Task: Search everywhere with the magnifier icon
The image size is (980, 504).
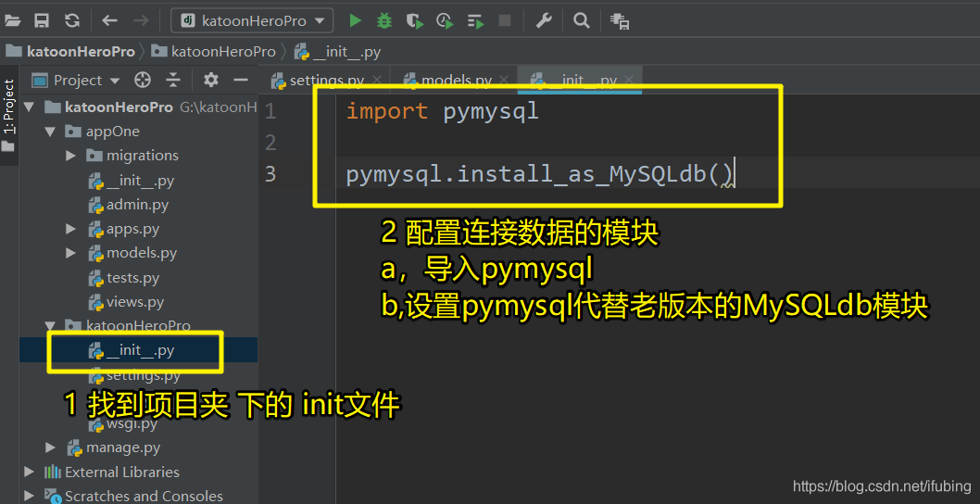Action: pyautogui.click(x=582, y=20)
